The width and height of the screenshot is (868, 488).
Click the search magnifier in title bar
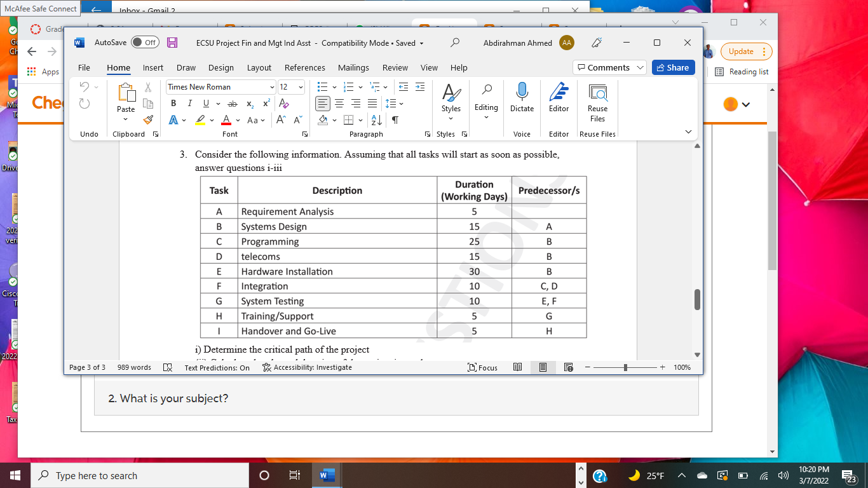(455, 43)
